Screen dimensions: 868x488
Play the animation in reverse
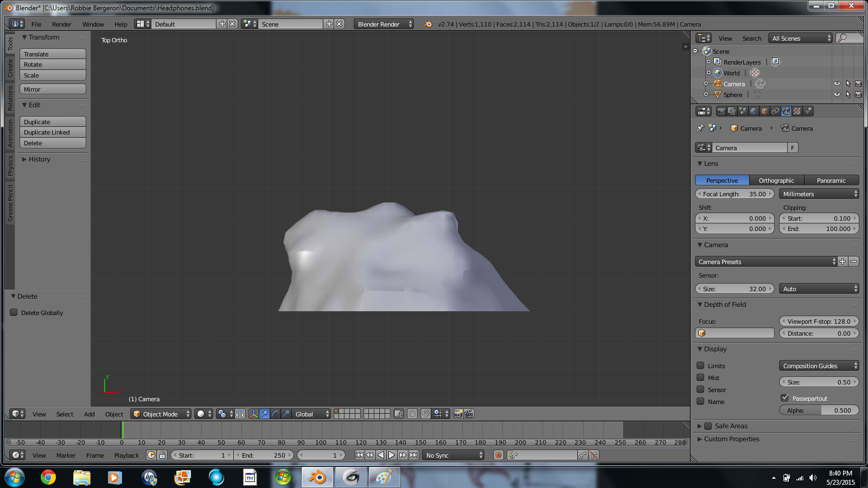click(381, 455)
